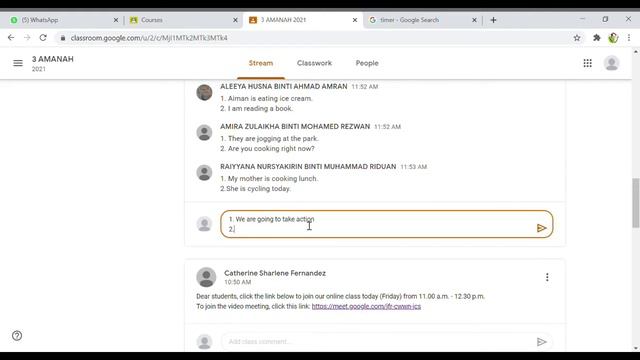The image size is (640, 360).
Task: Click the browser address bar URL
Action: 149,38
